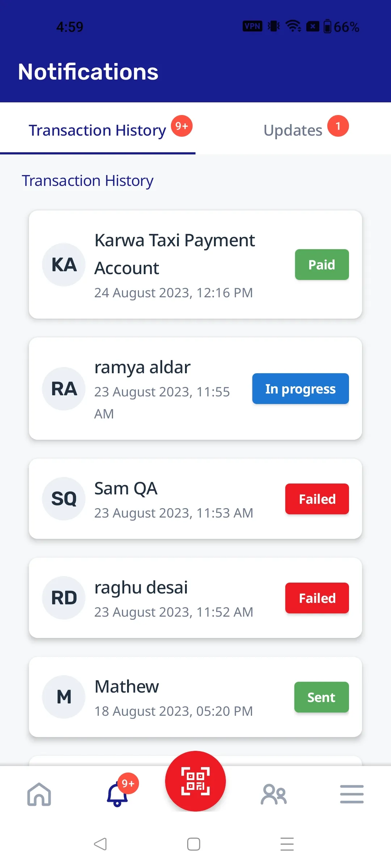The width and height of the screenshot is (391, 868).
Task: Tap the In progress status badge
Action: 300,389
